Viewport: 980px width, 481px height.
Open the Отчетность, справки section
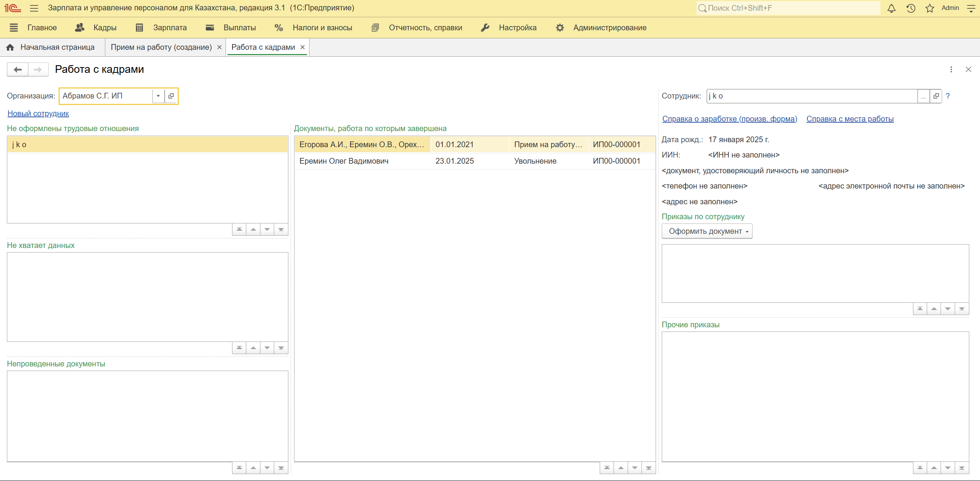tap(425, 28)
